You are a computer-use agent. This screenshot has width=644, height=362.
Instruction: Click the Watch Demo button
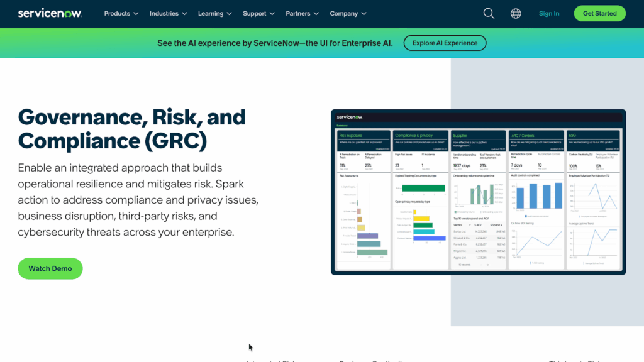[x=50, y=268]
